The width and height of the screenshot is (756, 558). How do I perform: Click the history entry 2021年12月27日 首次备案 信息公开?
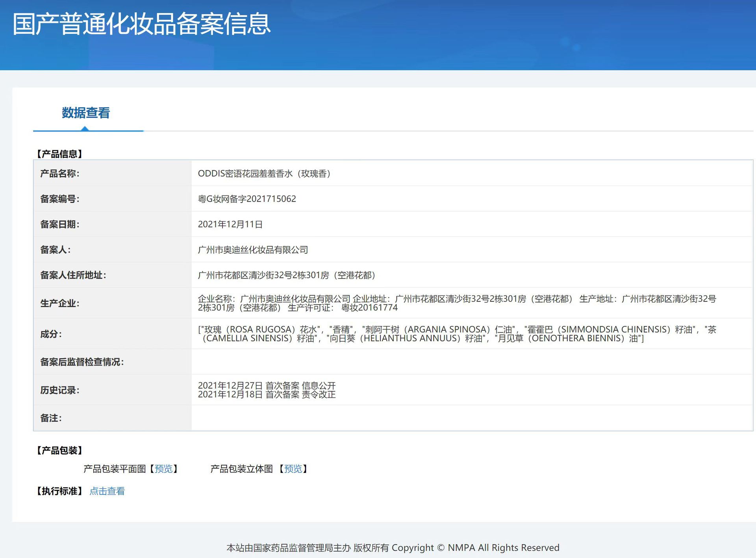(x=267, y=385)
